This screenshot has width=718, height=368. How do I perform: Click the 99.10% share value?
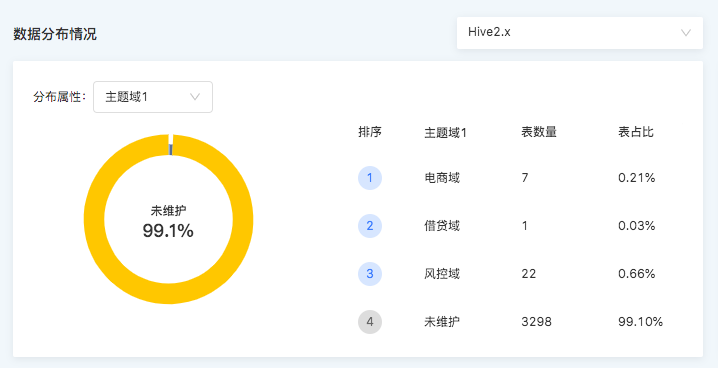click(640, 322)
